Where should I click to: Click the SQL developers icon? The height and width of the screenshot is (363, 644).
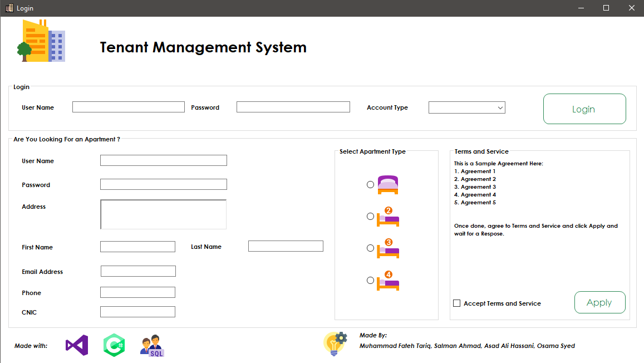tap(151, 345)
